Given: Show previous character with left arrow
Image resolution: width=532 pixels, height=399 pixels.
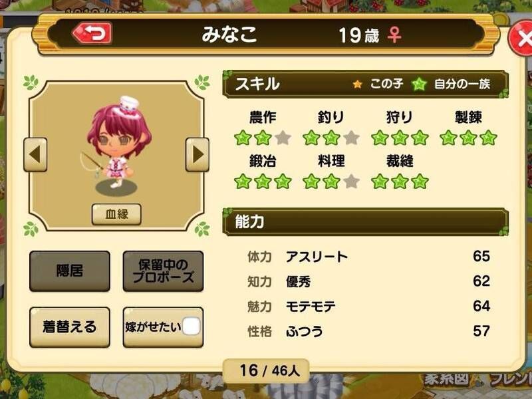Looking at the screenshot, I should tap(35, 154).
